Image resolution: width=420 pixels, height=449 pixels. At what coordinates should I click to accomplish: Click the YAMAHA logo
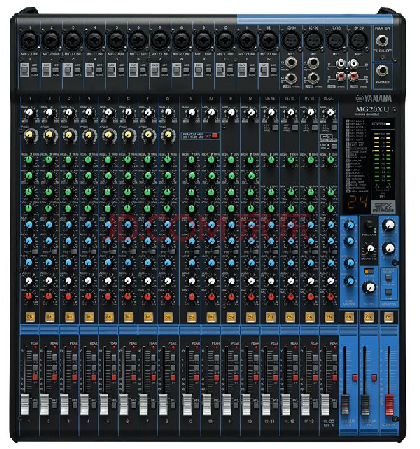(373, 99)
